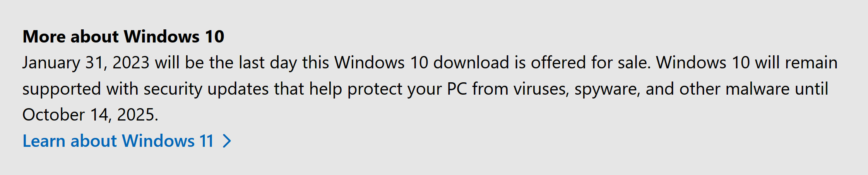Click the date January 31, 2023
Screen dimensions: 868x175
point(86,63)
